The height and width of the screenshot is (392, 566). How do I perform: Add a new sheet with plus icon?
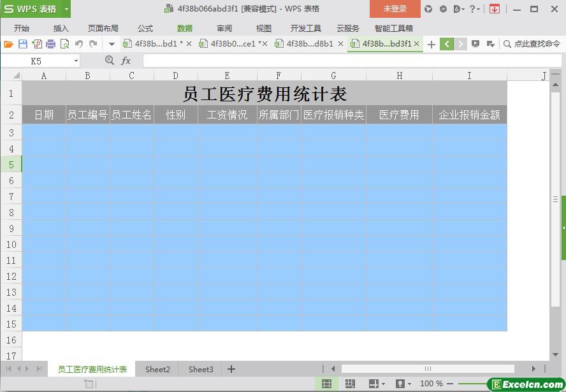point(231,369)
